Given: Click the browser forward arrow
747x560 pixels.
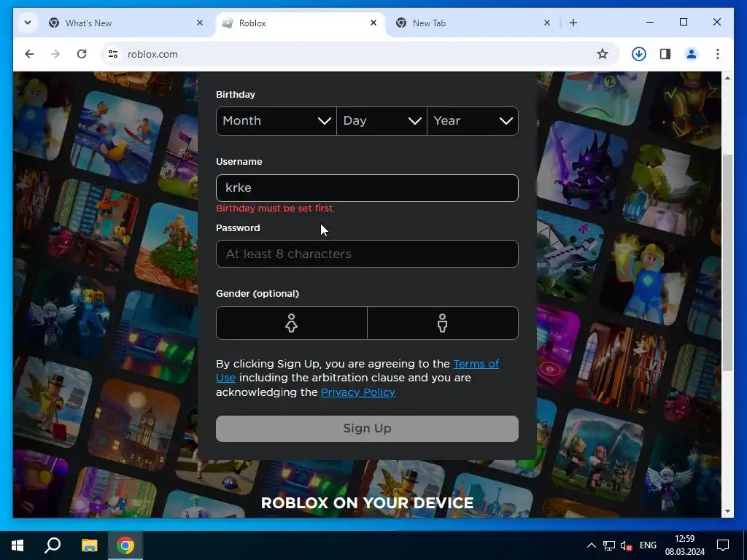Looking at the screenshot, I should point(55,54).
